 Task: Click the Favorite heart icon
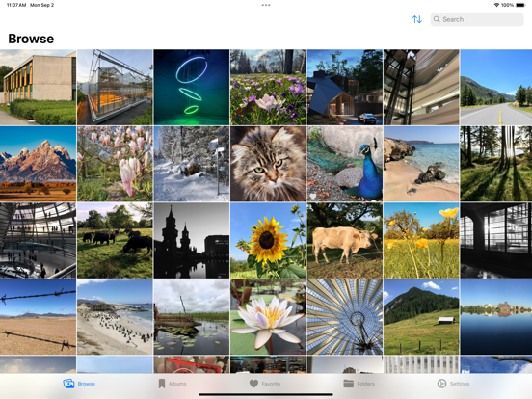[x=253, y=384]
